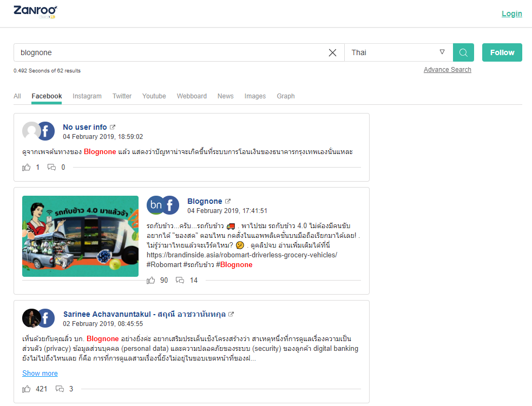Click #Blognone hashtag in Robomart post

pos(234,265)
